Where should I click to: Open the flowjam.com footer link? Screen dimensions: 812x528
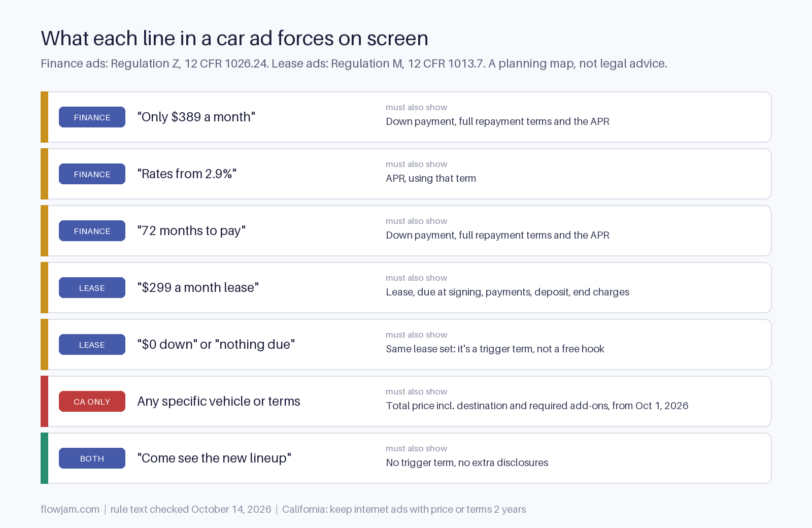(x=70, y=509)
